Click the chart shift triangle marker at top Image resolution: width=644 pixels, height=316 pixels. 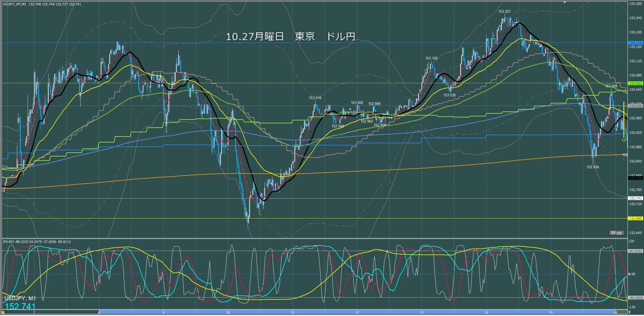pos(565,2)
